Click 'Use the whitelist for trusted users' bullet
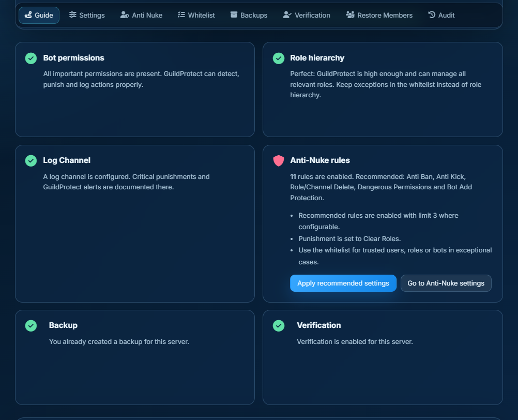The width and height of the screenshot is (518, 420). coord(395,256)
